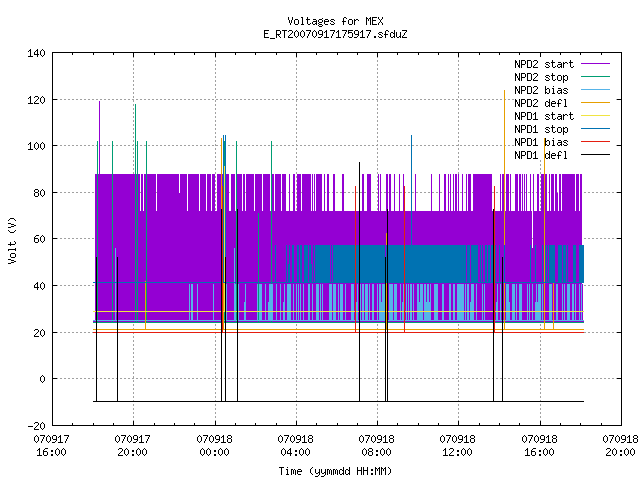Click the tall purple NPD2 start spike near 120 V
Screen dimensions: 640x480
99,137
